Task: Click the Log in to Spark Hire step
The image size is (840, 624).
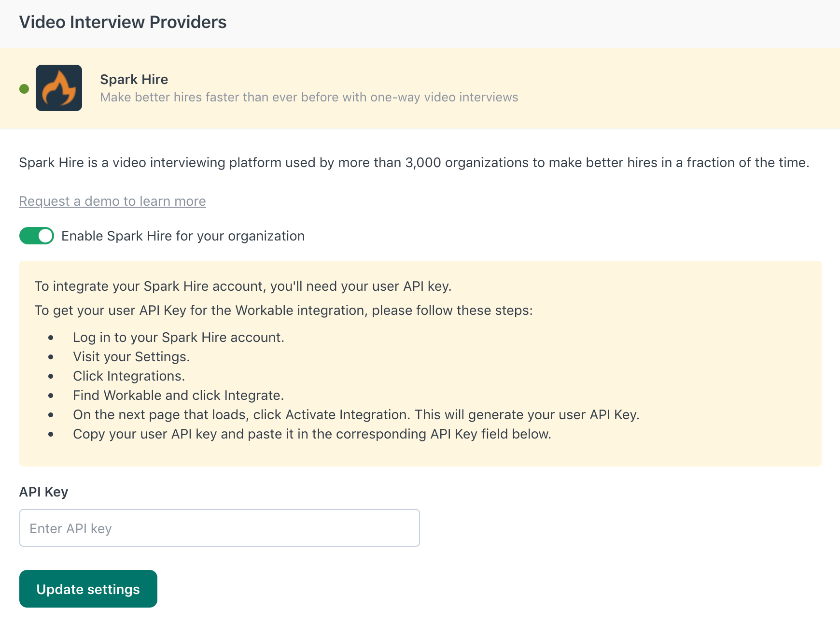Action: click(x=178, y=337)
